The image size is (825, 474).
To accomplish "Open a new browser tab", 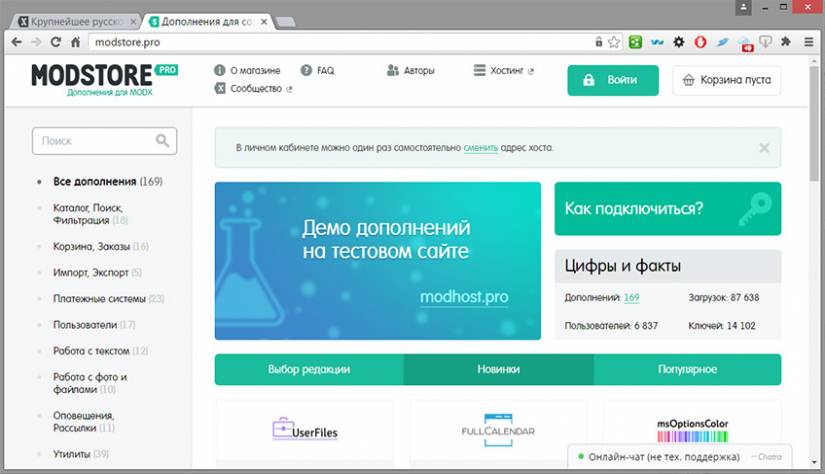I will (286, 22).
